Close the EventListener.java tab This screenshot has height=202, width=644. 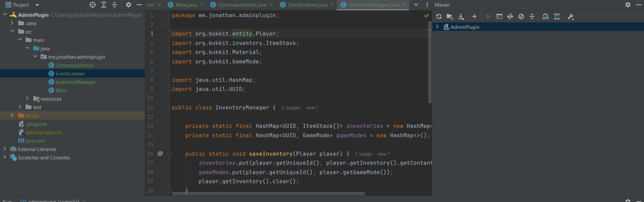click(x=332, y=5)
